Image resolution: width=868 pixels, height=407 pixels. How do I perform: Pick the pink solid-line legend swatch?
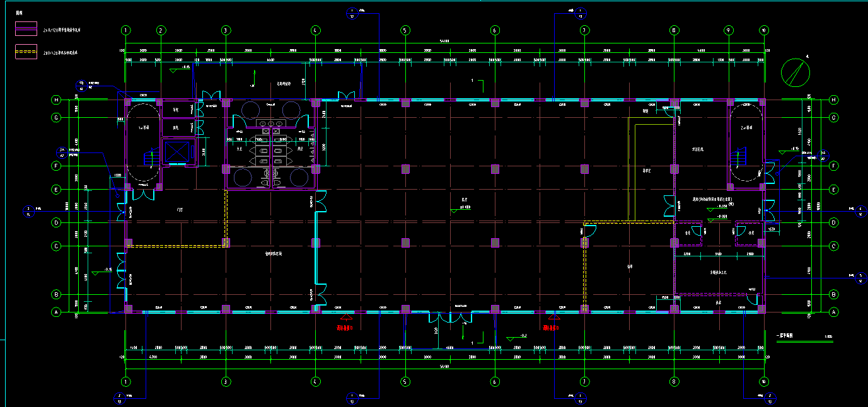pyautogui.click(x=26, y=29)
